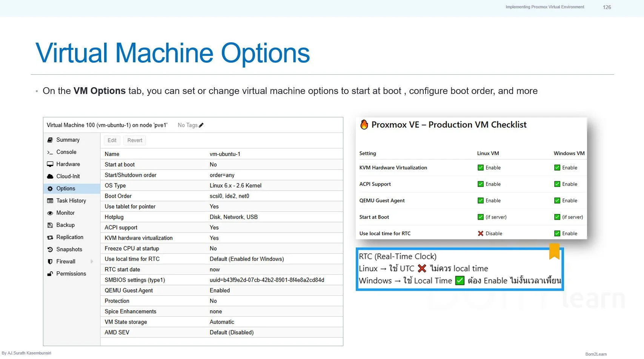
Task: Select the AMD SEV row
Action: click(222, 333)
